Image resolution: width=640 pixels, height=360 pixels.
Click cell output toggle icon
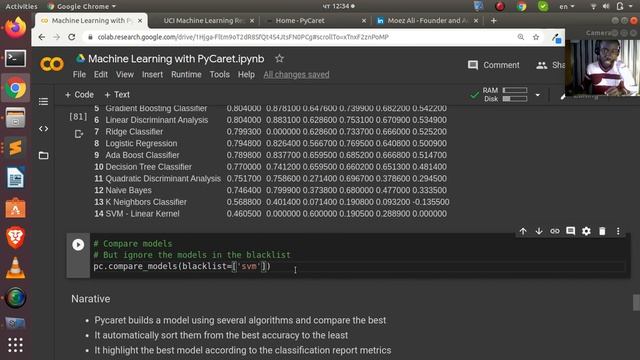point(79,134)
